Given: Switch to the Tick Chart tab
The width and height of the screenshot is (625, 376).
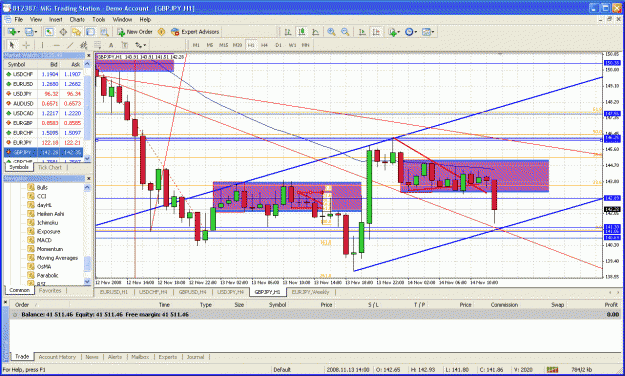Looking at the screenshot, I should (50, 167).
